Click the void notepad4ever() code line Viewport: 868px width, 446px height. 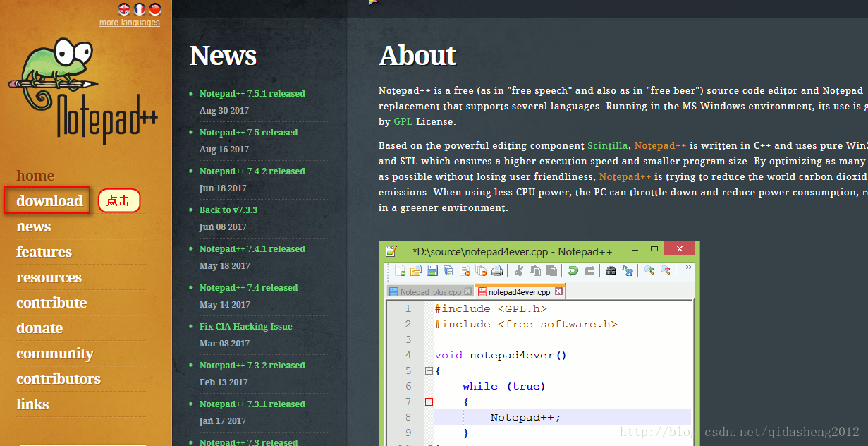click(x=501, y=356)
